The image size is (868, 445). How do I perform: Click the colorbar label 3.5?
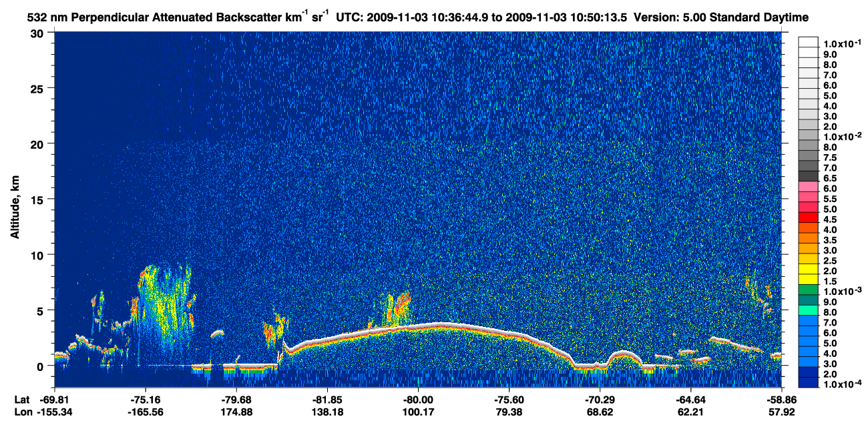(x=830, y=240)
